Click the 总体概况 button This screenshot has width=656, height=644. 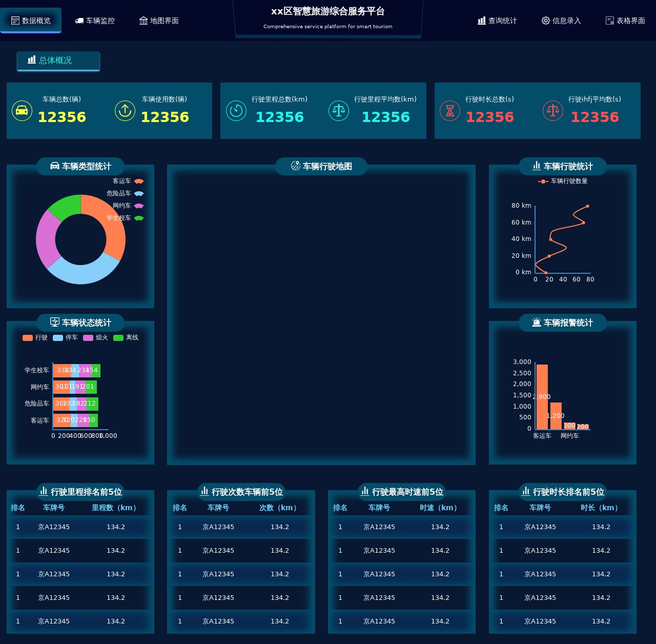(58, 61)
